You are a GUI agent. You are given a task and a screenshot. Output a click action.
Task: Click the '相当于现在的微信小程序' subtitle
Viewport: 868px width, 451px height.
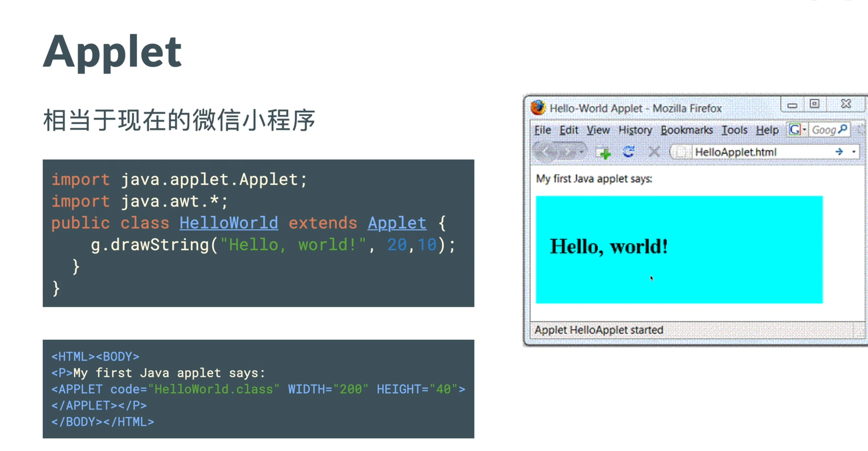(x=179, y=120)
